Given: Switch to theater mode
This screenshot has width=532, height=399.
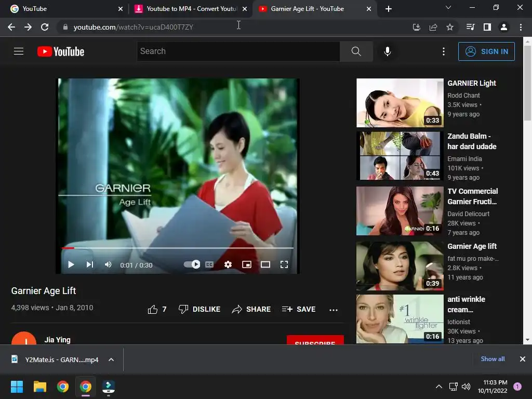Looking at the screenshot, I should (265, 264).
